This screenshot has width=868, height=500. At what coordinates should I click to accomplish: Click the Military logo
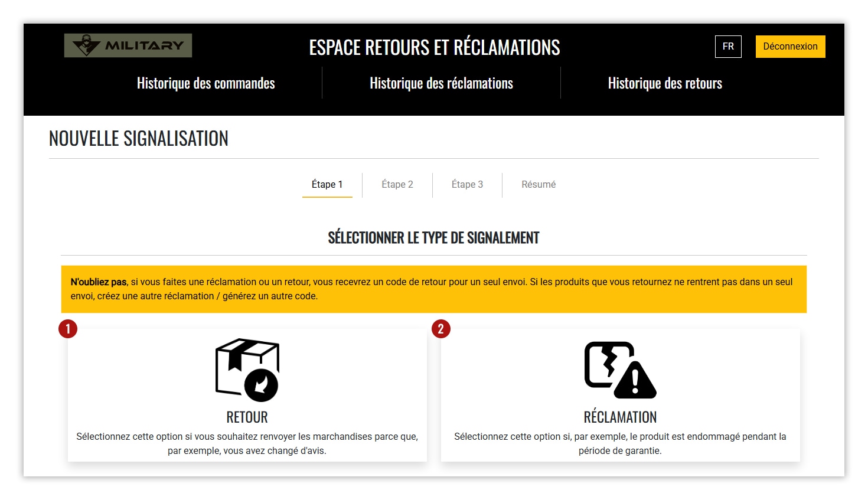[x=128, y=45]
